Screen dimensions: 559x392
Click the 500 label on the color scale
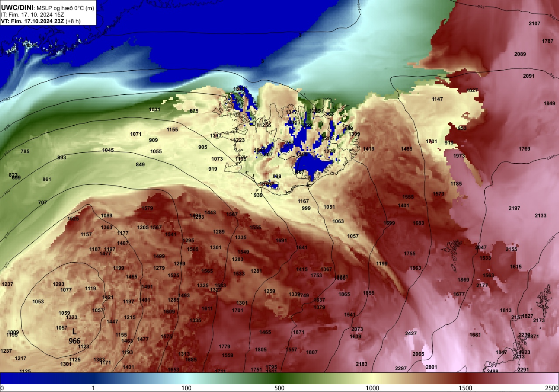coord(279,388)
